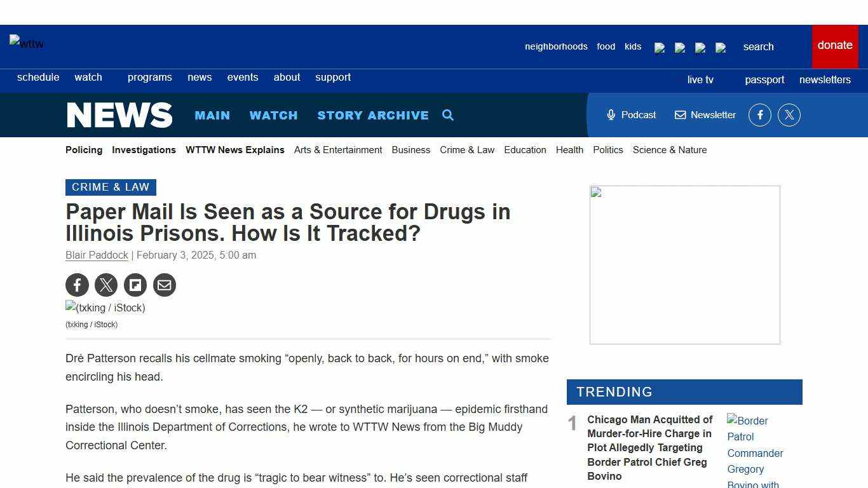Share the article via Flipboard

tap(135, 285)
